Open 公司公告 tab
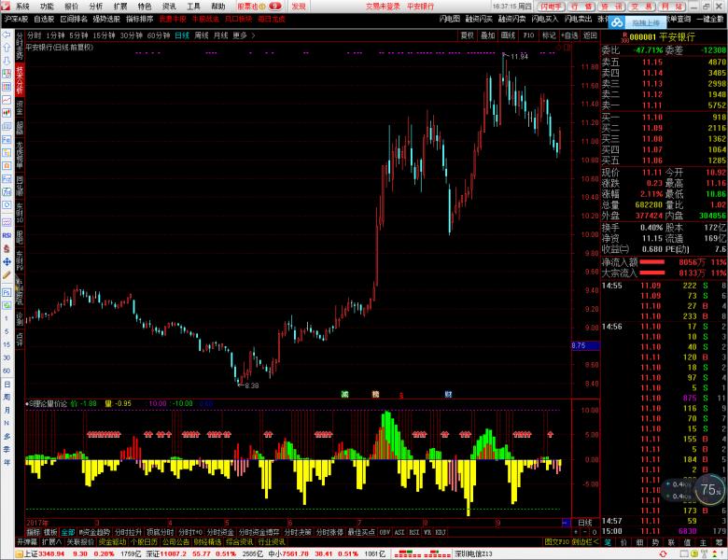 [x=175, y=542]
